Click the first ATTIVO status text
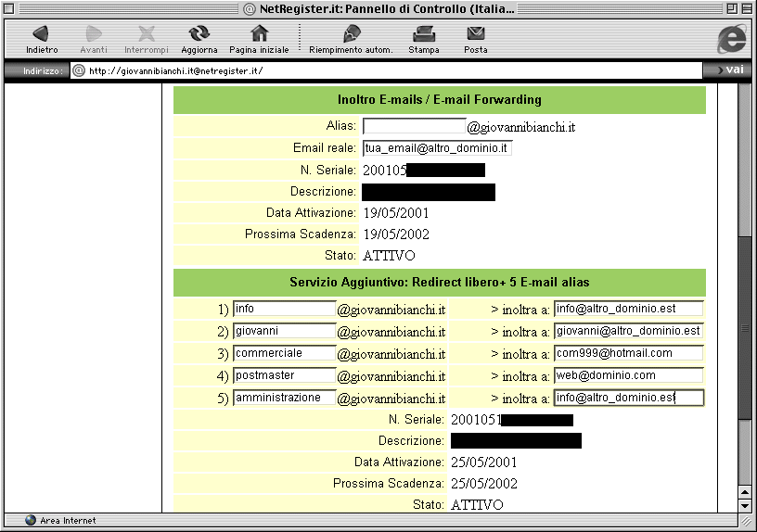757x532 pixels. tap(389, 256)
